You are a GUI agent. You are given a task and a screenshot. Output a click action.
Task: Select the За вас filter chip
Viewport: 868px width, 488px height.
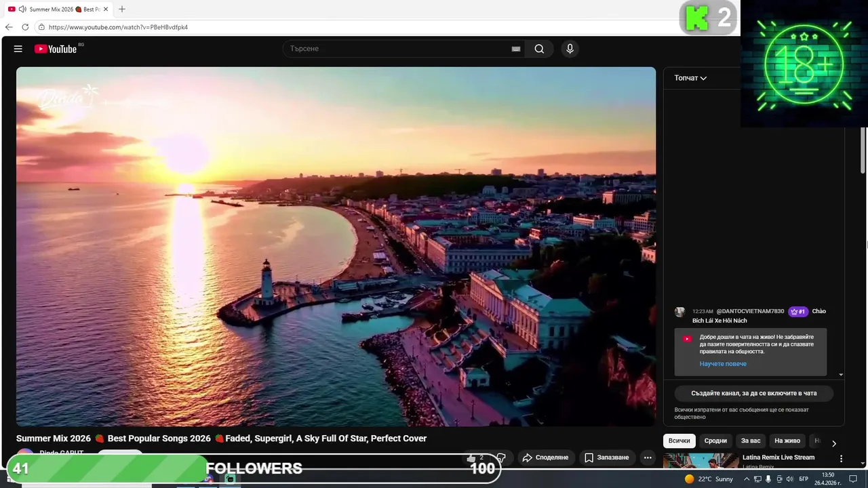pyautogui.click(x=751, y=441)
